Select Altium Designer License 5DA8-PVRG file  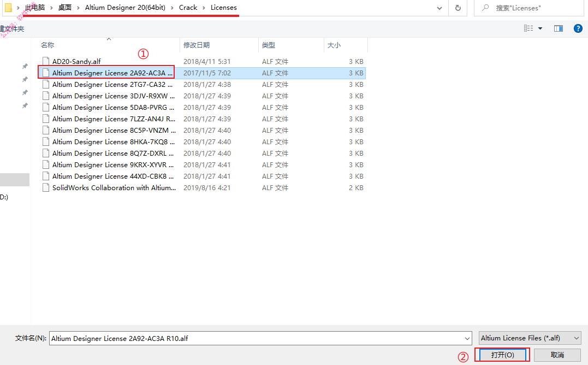(x=113, y=107)
